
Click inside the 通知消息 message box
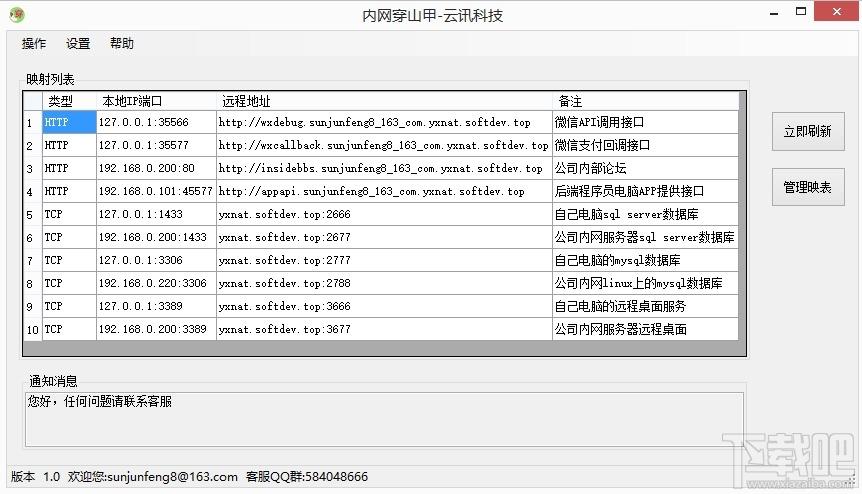[384, 419]
